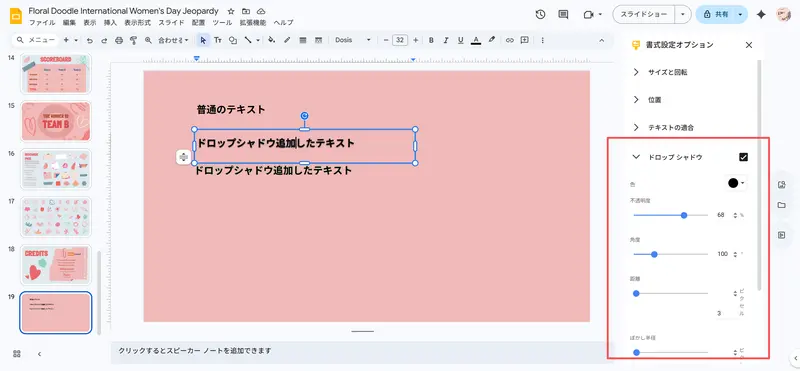The image size is (800, 371).
Task: Click the border weight icon
Action: [303, 40]
